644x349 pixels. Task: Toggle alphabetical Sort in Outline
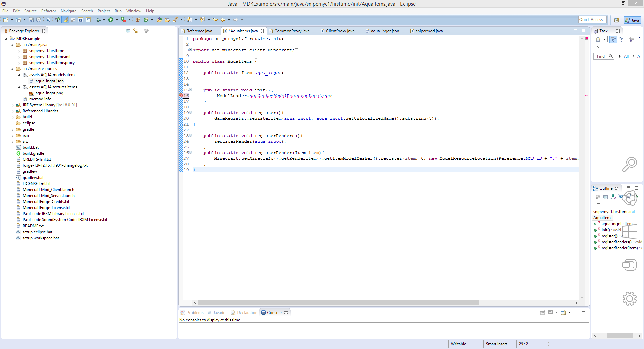(x=613, y=197)
